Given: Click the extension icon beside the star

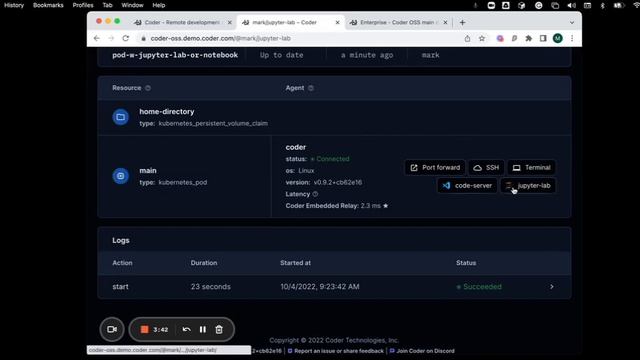Looking at the screenshot, I should (x=500, y=38).
